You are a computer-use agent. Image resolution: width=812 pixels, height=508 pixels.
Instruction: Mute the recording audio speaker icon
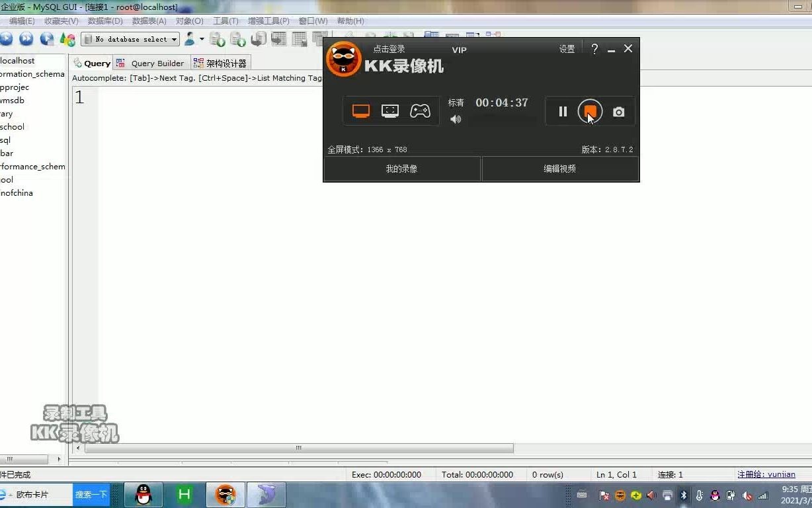(456, 119)
